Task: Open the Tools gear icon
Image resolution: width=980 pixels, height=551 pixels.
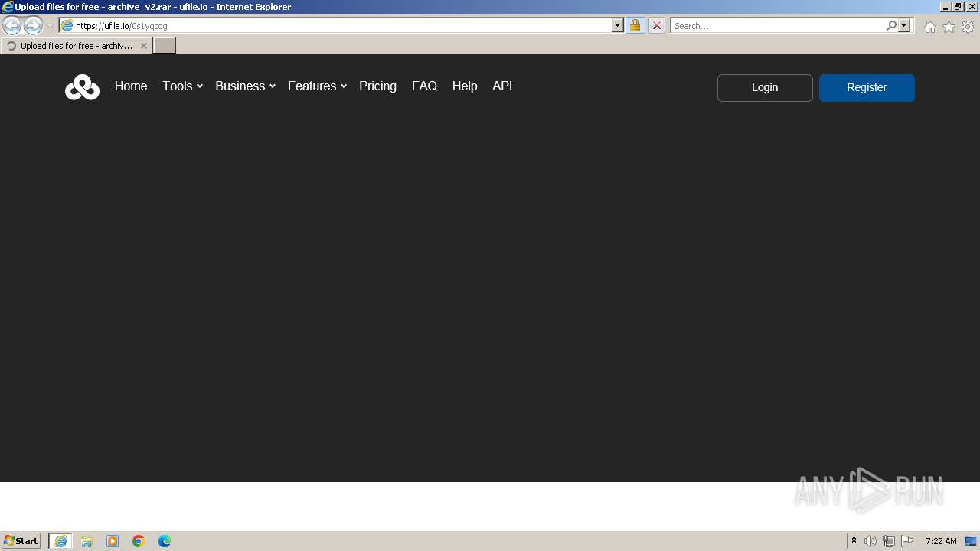Action: click(x=968, y=27)
